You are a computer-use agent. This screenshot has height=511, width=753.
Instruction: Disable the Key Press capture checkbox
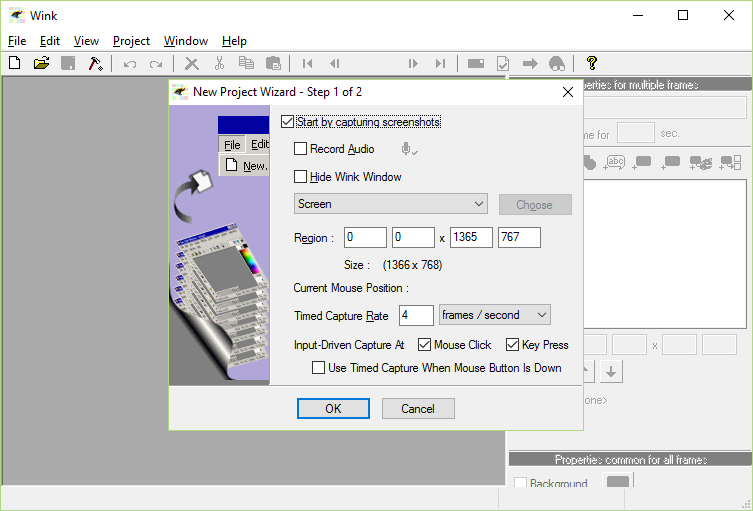pyautogui.click(x=512, y=345)
